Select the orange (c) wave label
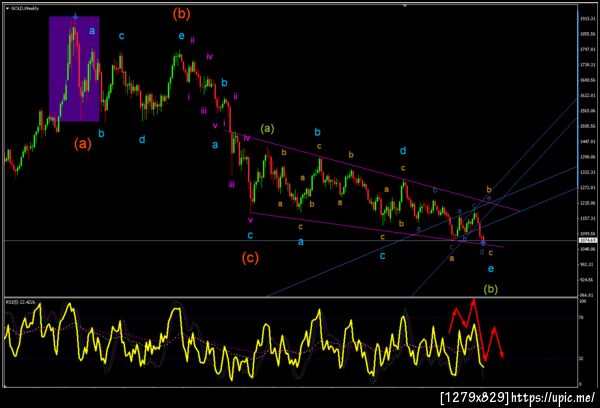Viewport: 600px width, 408px height. coord(250,258)
